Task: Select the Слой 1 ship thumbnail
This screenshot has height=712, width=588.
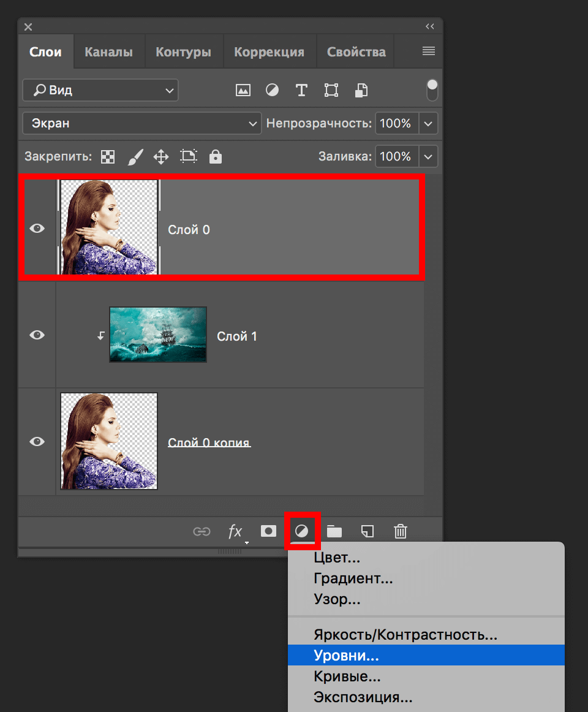Action: pos(157,335)
